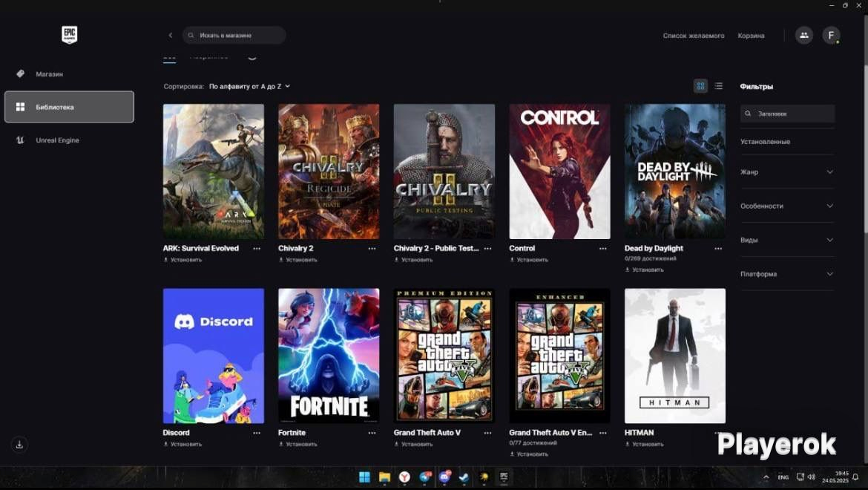Open the Windows Start button
This screenshot has width=868, height=490.
coord(364,477)
